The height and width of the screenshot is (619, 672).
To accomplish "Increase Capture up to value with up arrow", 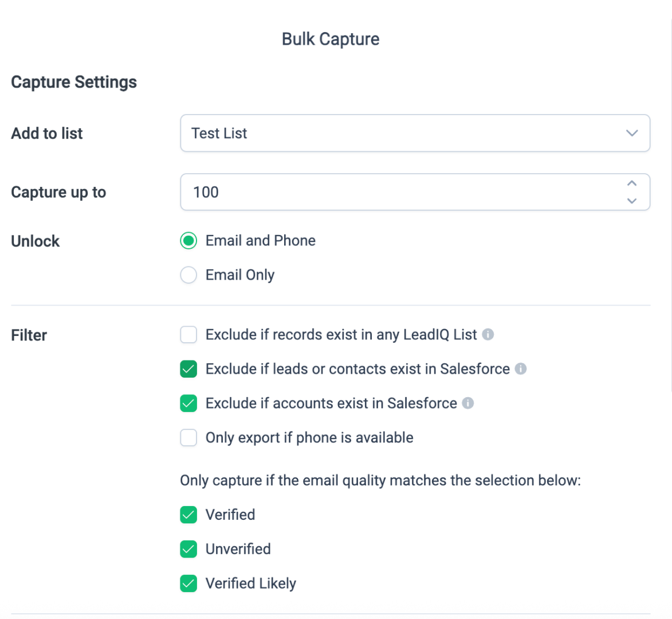I will 632,183.
